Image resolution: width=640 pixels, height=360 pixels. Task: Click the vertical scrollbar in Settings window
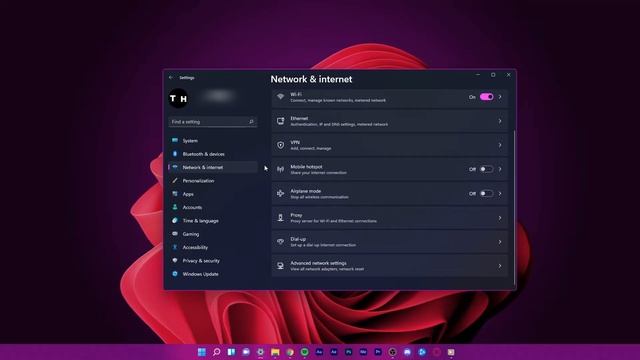click(514, 208)
